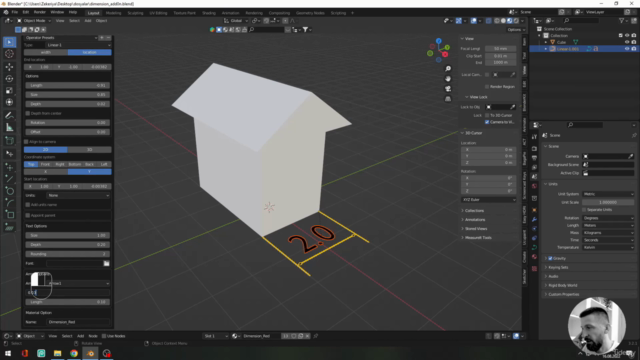
Task: Open the Type Linear 1 dropdown
Action: [78, 45]
